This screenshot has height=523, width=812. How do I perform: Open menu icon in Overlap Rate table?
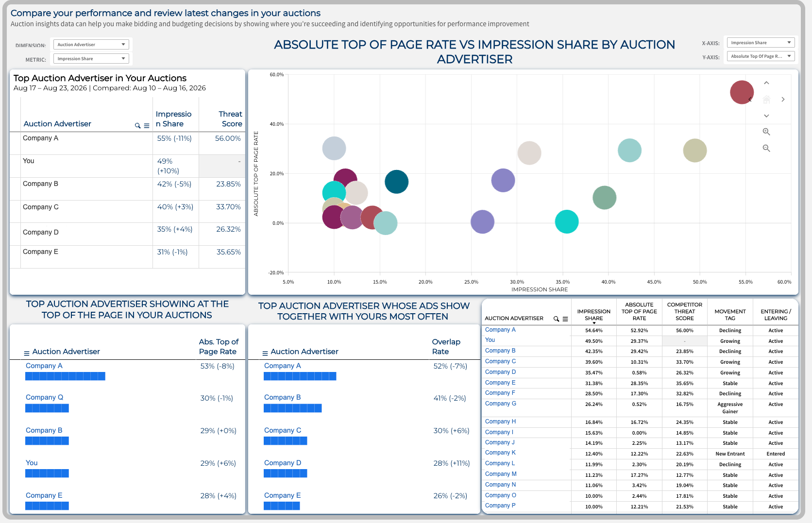265,353
